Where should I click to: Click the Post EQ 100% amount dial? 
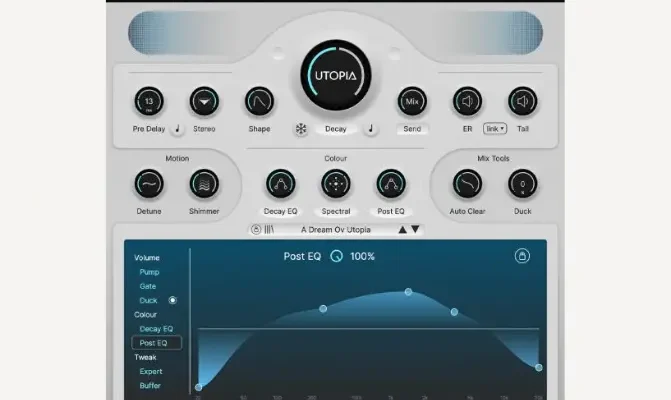336,257
